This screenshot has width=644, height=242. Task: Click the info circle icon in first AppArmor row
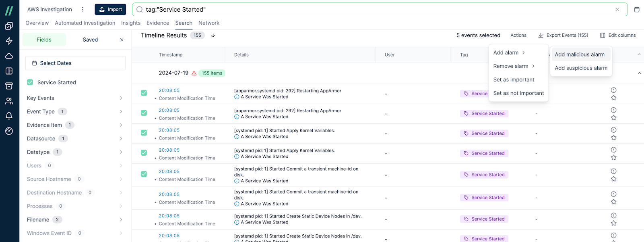pyautogui.click(x=237, y=97)
